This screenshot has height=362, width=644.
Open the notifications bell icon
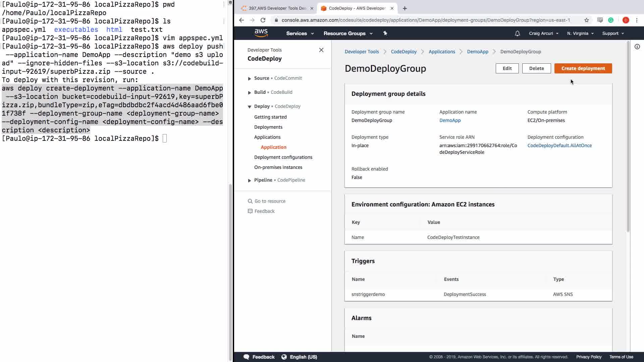coord(517,34)
